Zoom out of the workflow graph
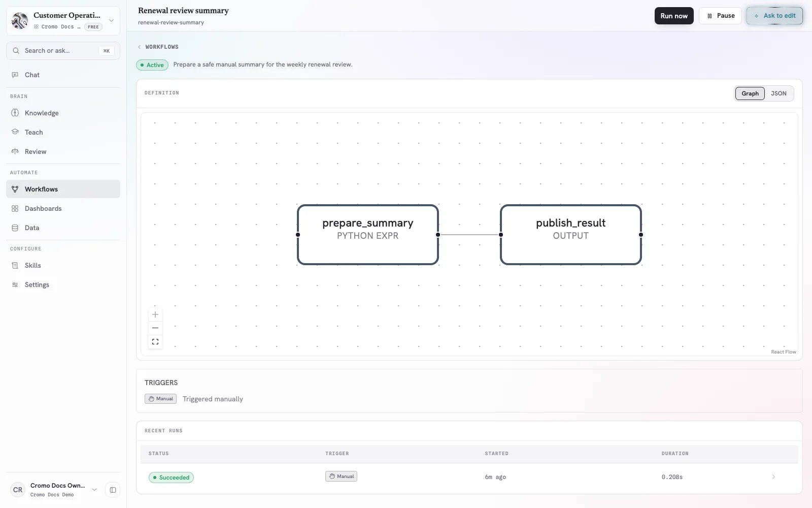Screen dimensions: 812x508 (x=155, y=328)
